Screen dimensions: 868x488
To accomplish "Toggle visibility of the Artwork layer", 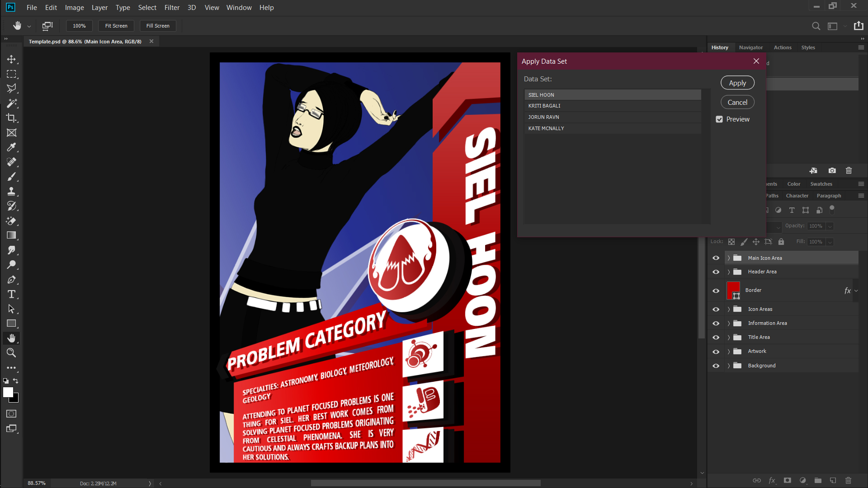I will [716, 352].
